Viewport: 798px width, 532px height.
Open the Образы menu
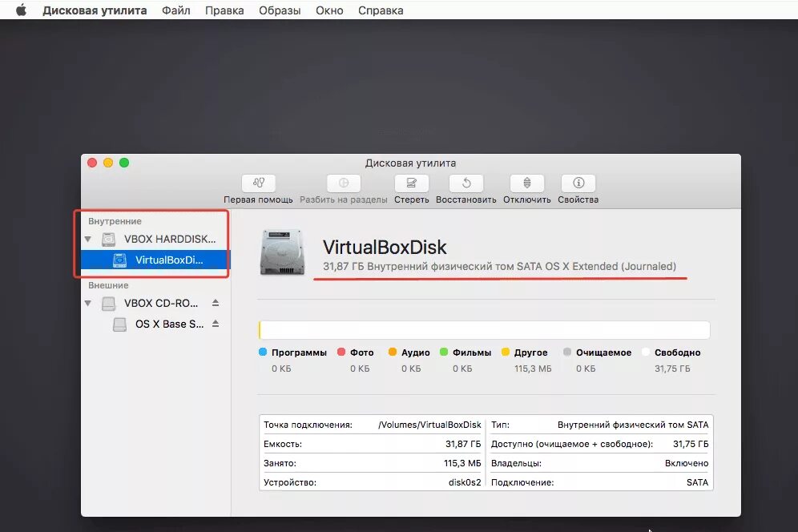tap(280, 10)
